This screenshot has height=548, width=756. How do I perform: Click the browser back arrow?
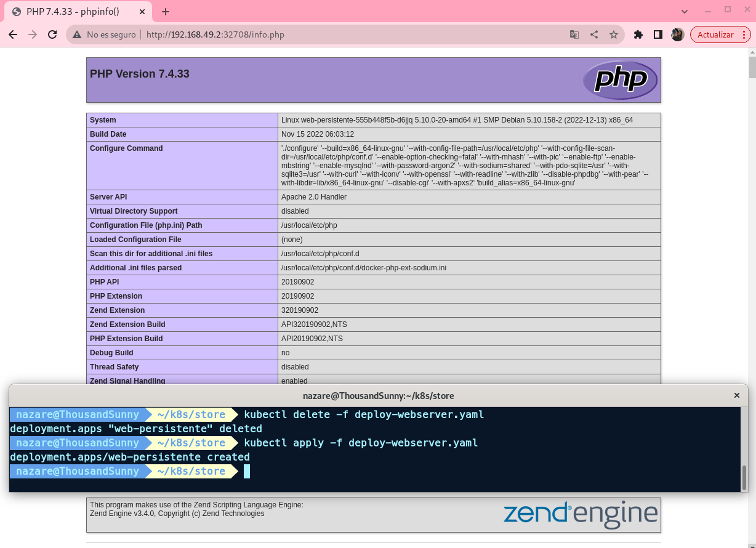pos(13,34)
